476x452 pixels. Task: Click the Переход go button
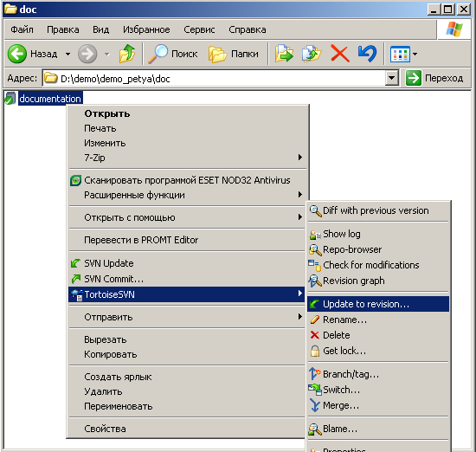[434, 79]
